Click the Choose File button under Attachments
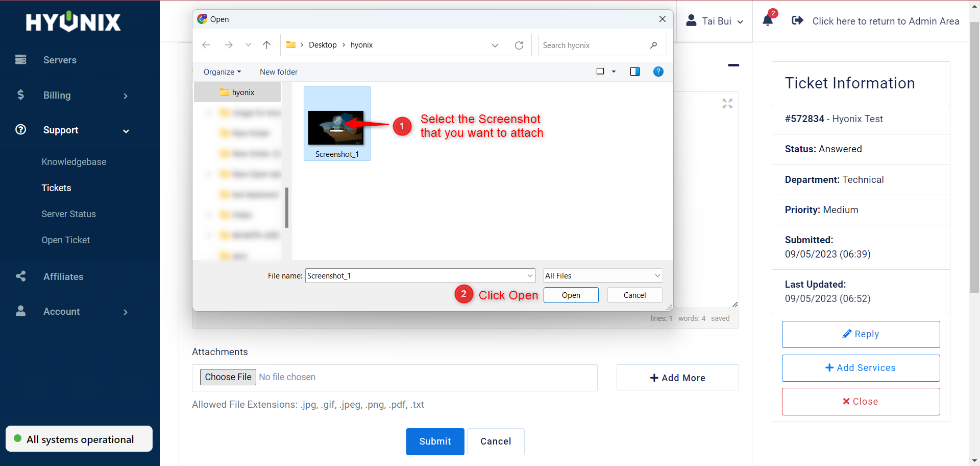980x466 pixels. pyautogui.click(x=228, y=377)
